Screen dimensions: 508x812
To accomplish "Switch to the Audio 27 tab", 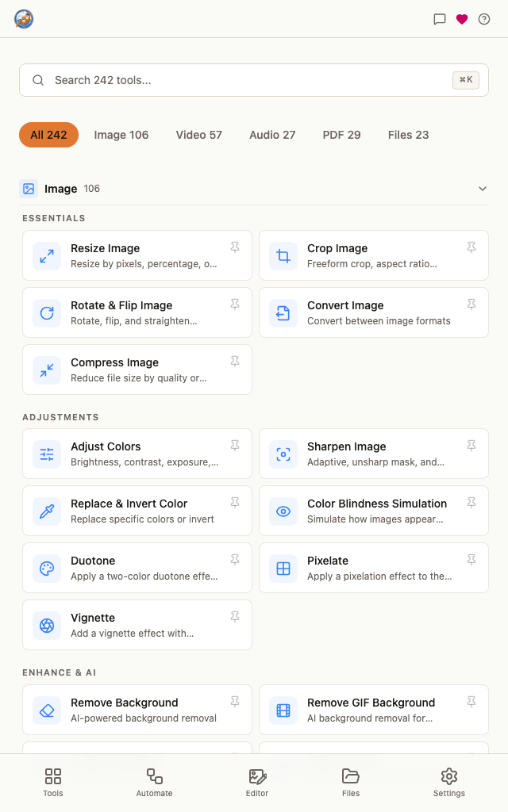I will [273, 135].
